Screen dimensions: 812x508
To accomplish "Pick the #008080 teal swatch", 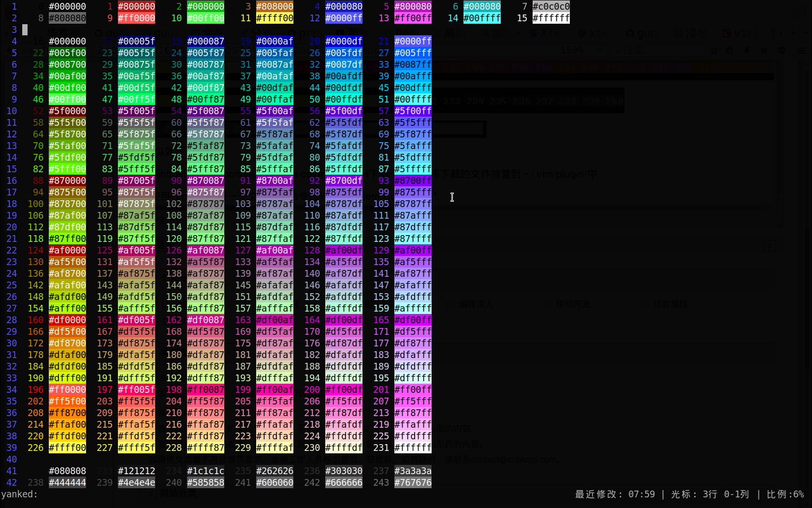I will click(482, 6).
